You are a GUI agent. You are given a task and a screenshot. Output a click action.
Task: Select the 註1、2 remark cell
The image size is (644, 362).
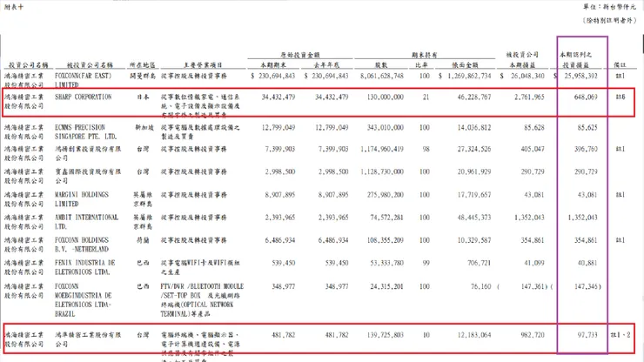pos(621,335)
